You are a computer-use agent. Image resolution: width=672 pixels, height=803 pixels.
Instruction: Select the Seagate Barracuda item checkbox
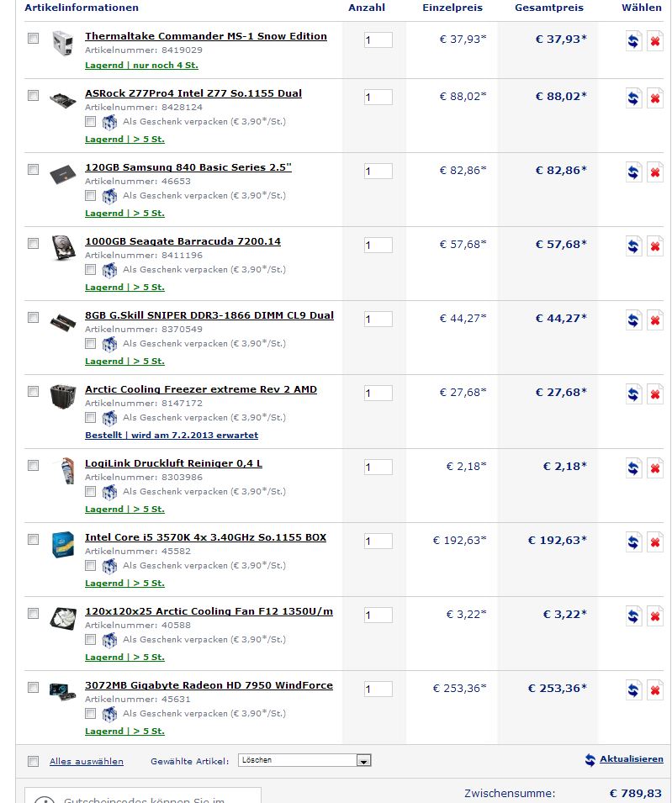[34, 243]
